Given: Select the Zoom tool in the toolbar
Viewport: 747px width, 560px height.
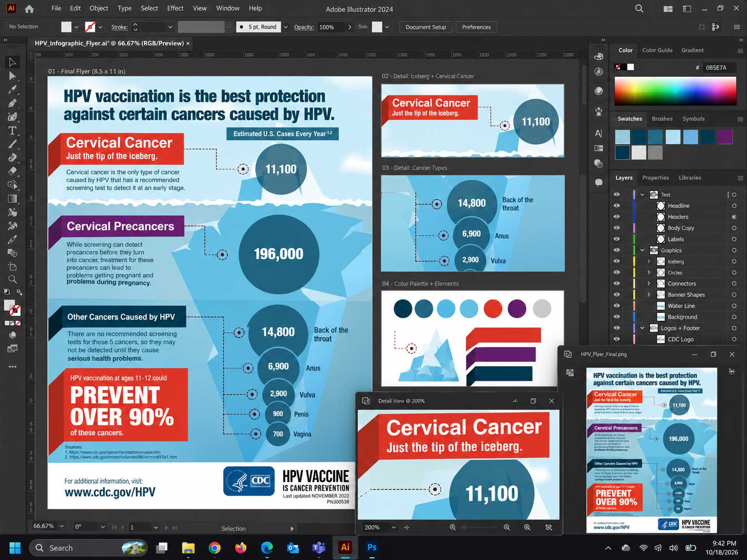Looking at the screenshot, I should pyautogui.click(x=12, y=279).
